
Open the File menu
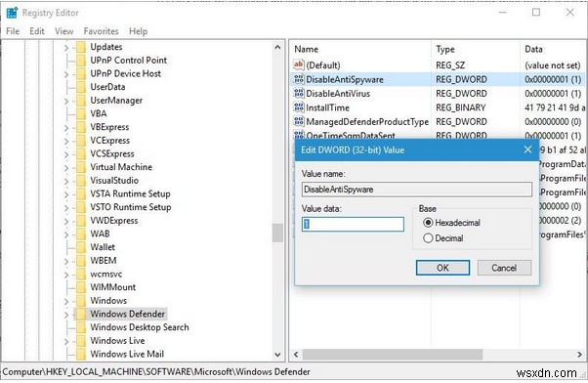click(13, 31)
